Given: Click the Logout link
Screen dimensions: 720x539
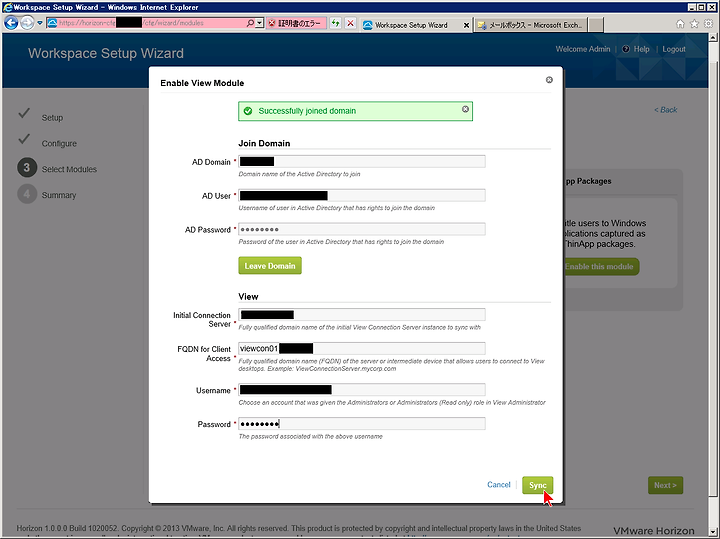Looking at the screenshot, I should (674, 49).
